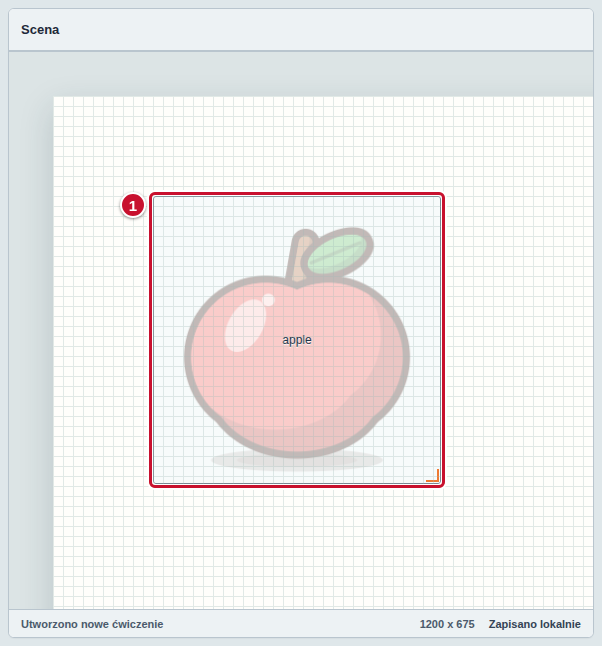Viewport: 602px width, 646px height.
Task: Click the "Zapisano lokalnie" save status
Action: pos(534,624)
